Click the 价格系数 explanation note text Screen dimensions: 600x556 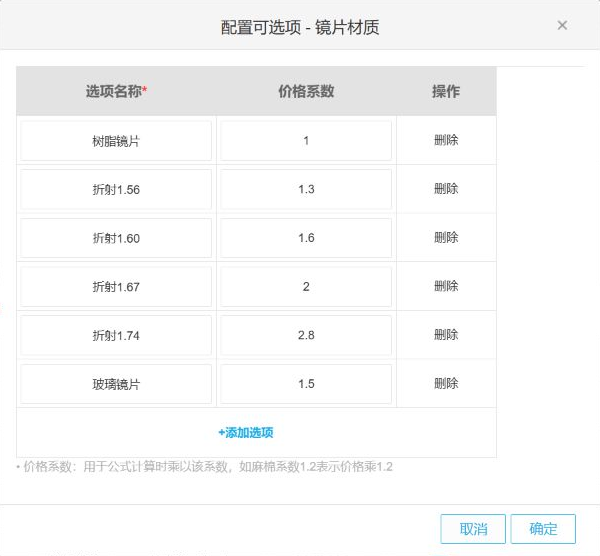pos(204,466)
